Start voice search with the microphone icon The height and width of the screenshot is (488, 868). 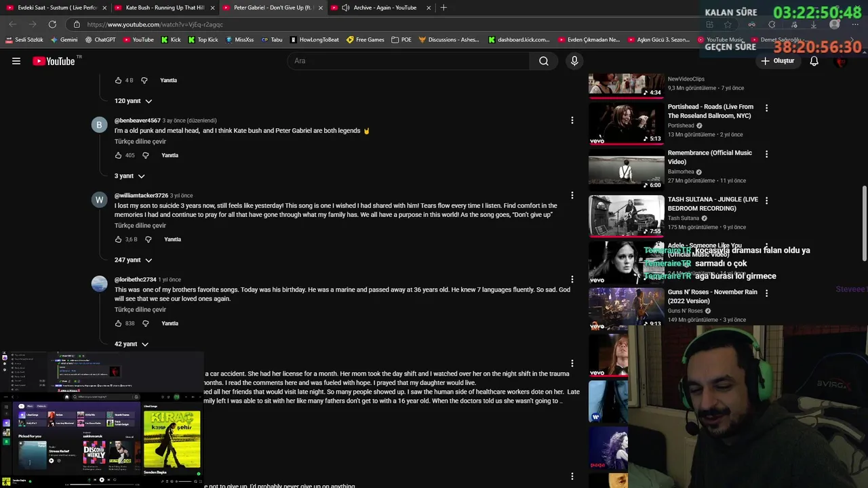pos(574,61)
